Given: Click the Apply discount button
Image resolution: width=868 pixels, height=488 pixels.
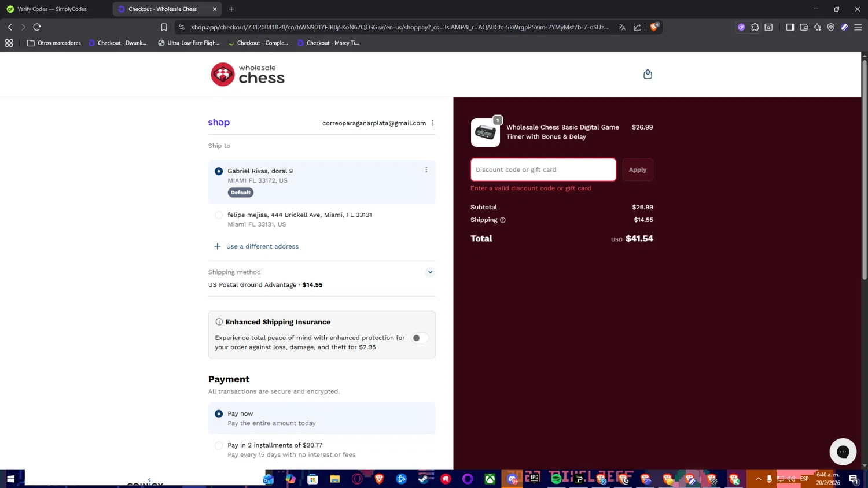Looking at the screenshot, I should (x=638, y=169).
